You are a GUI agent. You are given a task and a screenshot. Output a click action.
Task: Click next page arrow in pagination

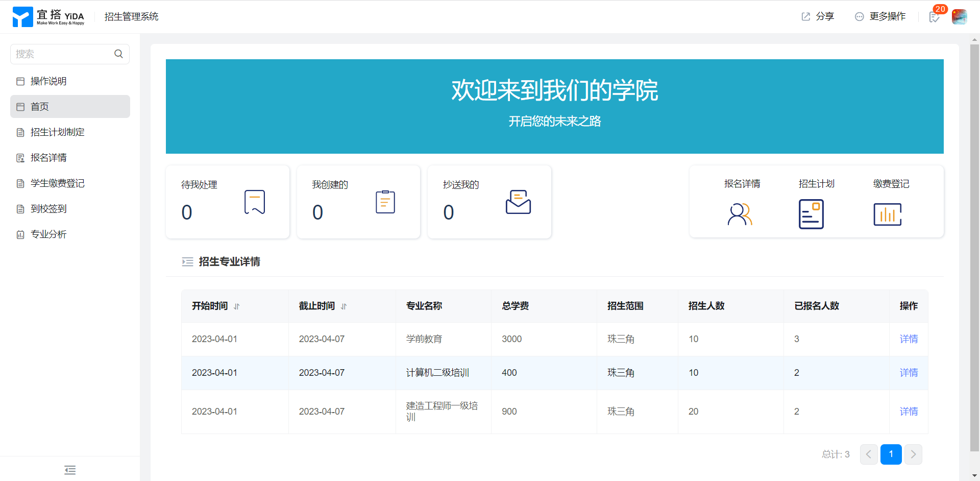pos(913,454)
